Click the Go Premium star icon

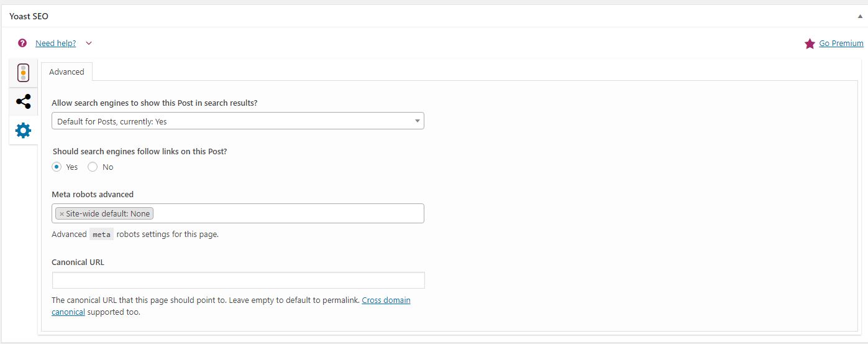tap(810, 44)
